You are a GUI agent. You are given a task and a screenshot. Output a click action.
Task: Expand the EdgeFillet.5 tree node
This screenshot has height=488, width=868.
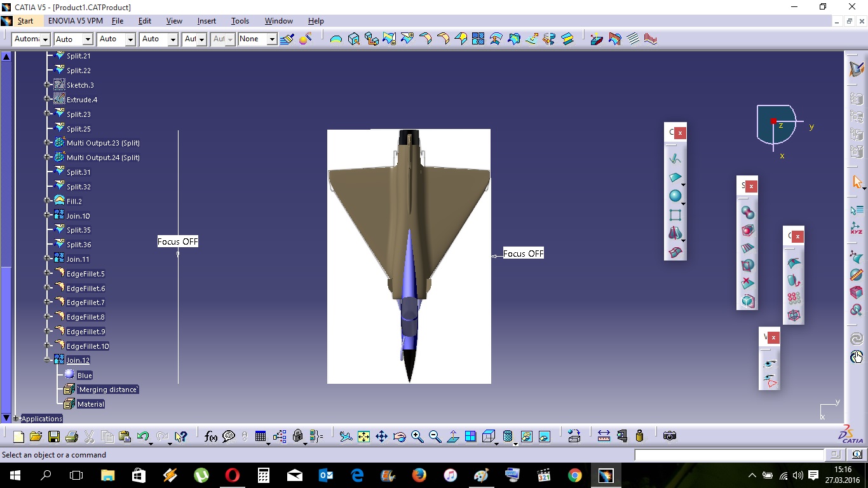(x=47, y=274)
